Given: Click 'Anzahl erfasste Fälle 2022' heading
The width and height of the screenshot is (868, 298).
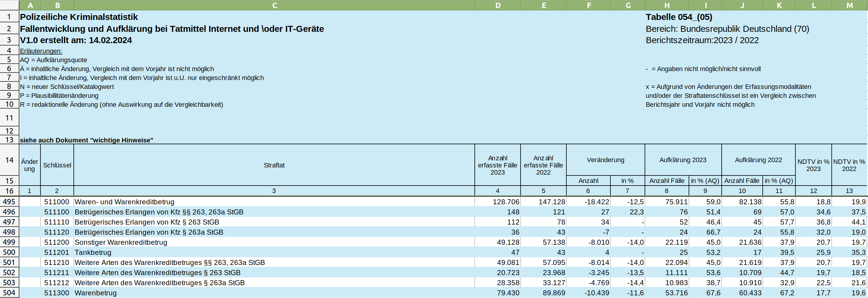Looking at the screenshot, I should 543,165.
